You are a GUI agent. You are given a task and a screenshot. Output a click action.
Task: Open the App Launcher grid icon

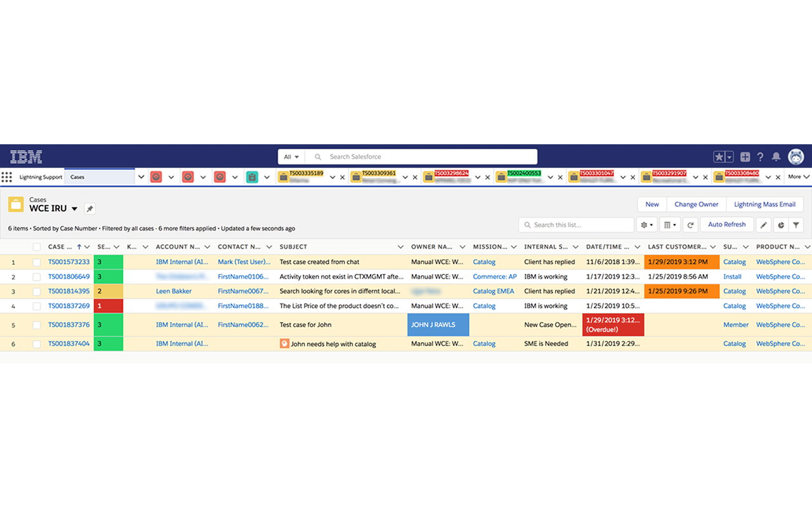[x=6, y=177]
